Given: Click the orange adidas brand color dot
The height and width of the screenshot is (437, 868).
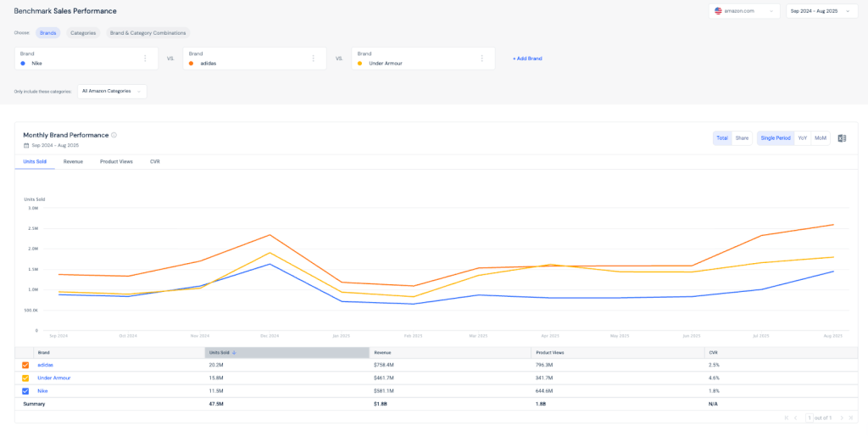Looking at the screenshot, I should click(192, 63).
